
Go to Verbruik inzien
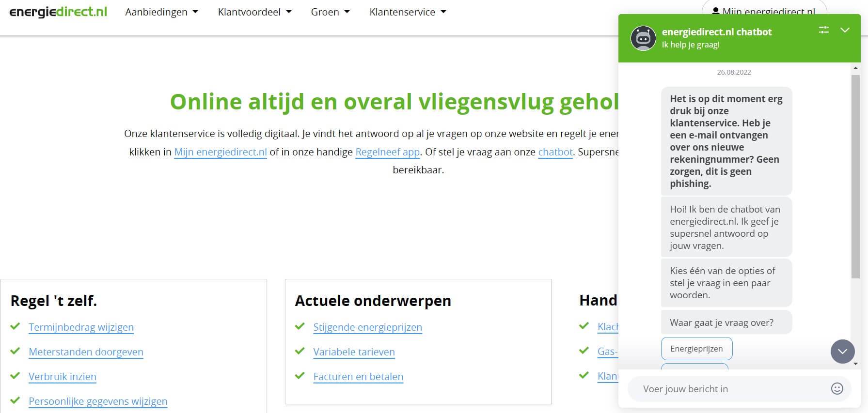click(63, 377)
